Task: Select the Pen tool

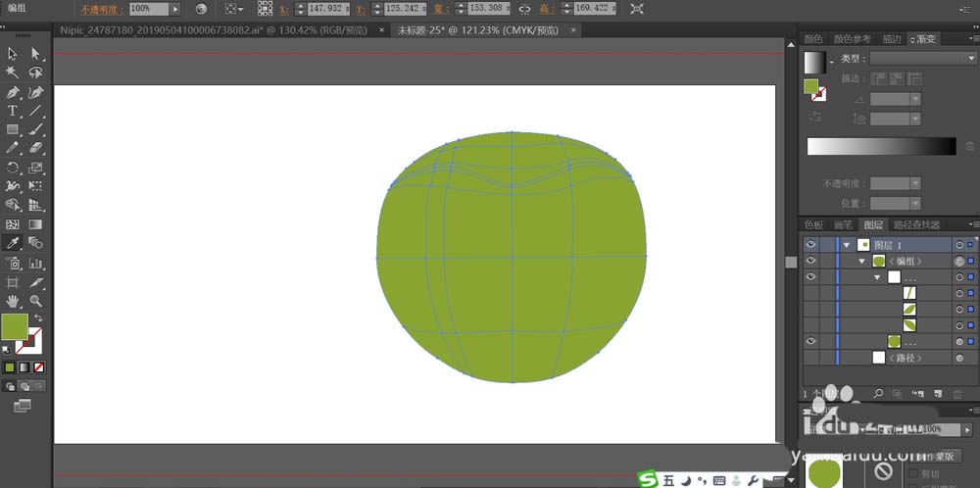Action: coord(13,92)
